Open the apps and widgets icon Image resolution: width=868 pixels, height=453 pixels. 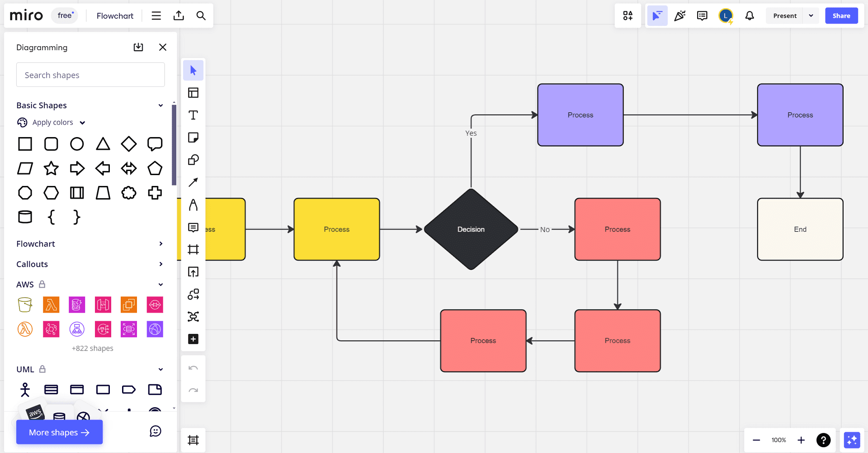coord(628,16)
